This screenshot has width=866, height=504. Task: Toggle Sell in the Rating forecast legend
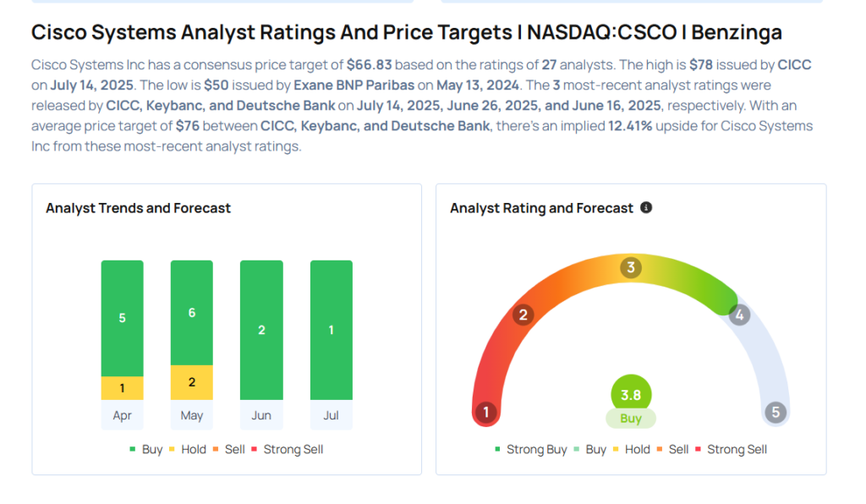tap(672, 449)
